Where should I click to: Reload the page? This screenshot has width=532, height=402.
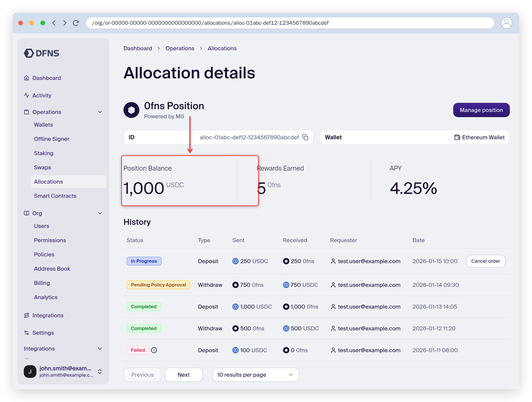click(x=76, y=23)
